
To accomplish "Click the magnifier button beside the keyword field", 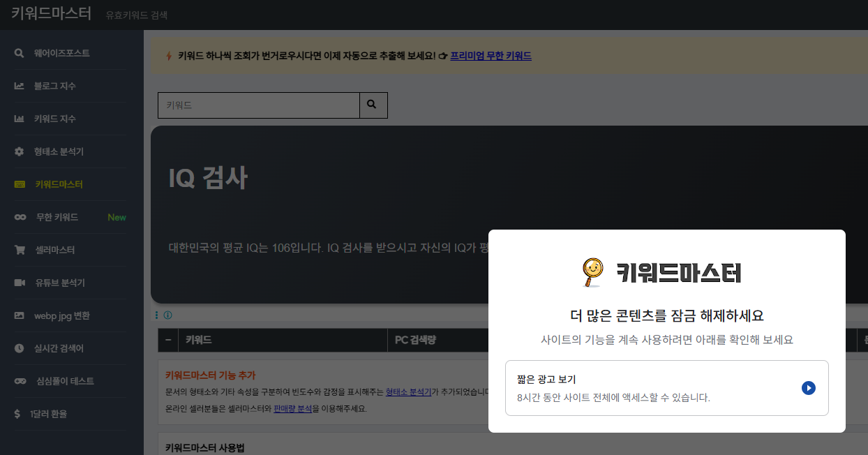I will pos(372,105).
